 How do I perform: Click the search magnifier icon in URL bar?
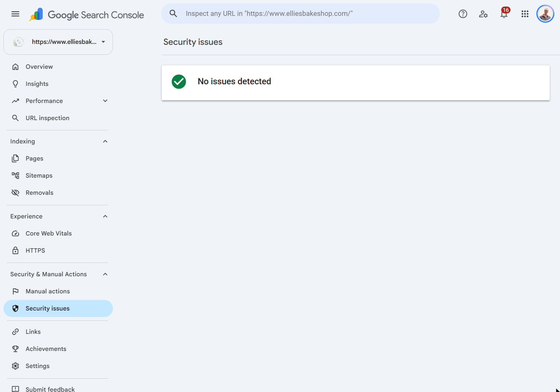coord(173,13)
